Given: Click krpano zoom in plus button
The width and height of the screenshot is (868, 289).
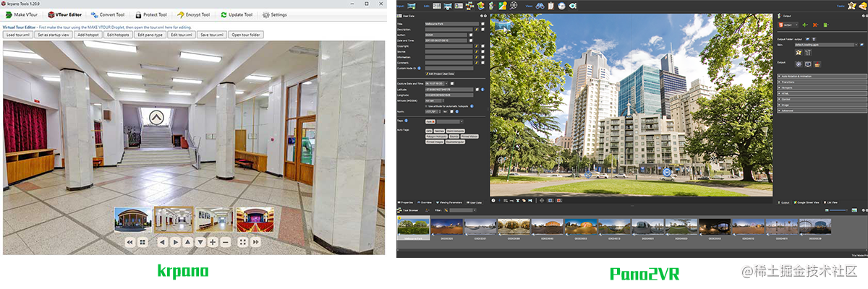Looking at the screenshot, I should click(x=213, y=242).
